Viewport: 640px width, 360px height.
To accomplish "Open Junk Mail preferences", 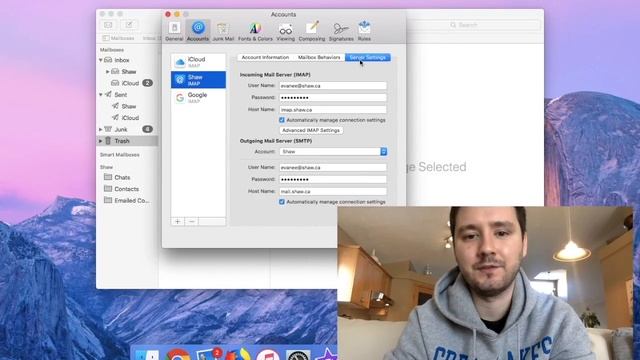I will [223, 31].
